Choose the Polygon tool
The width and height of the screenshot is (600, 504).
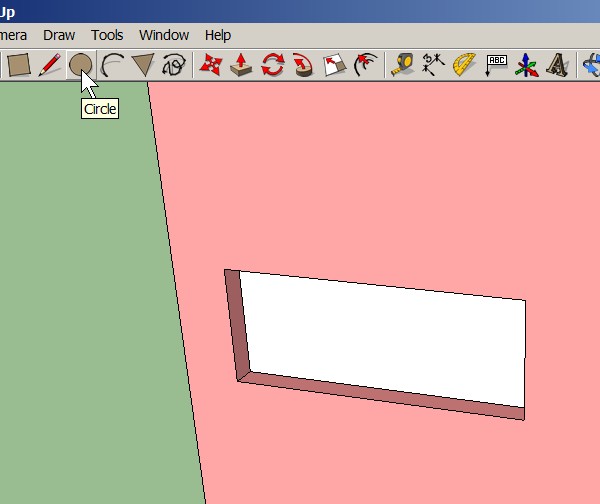(143, 65)
